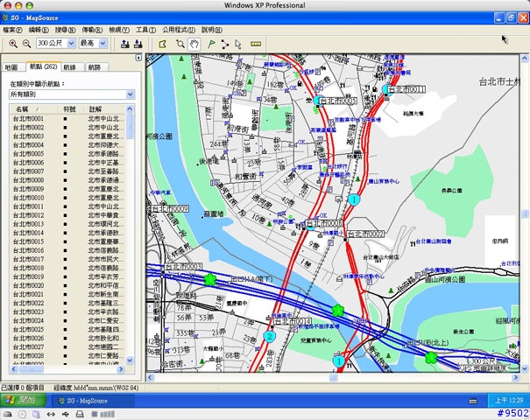Click SG - MapSource taskbar button
The image size is (530, 420).
coord(94,401)
